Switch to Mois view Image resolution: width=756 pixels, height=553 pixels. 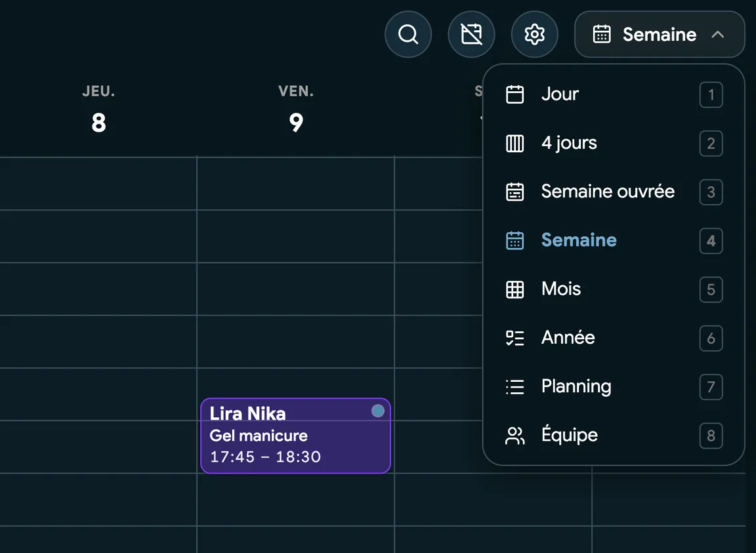614,289
